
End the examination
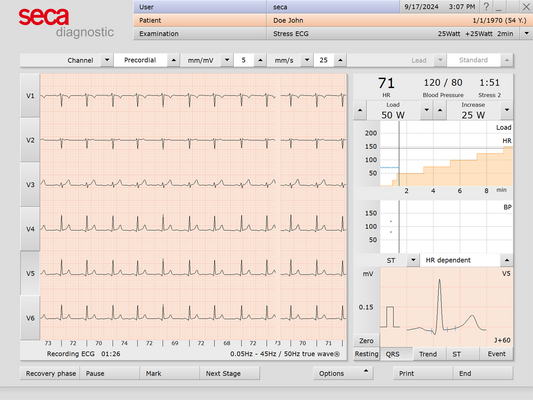tap(483, 373)
